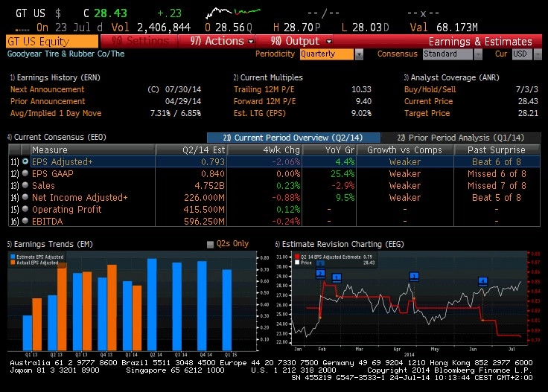The height and width of the screenshot is (392, 548).
Task: Open the Periodicity dropdown arrow
Action: (359, 54)
